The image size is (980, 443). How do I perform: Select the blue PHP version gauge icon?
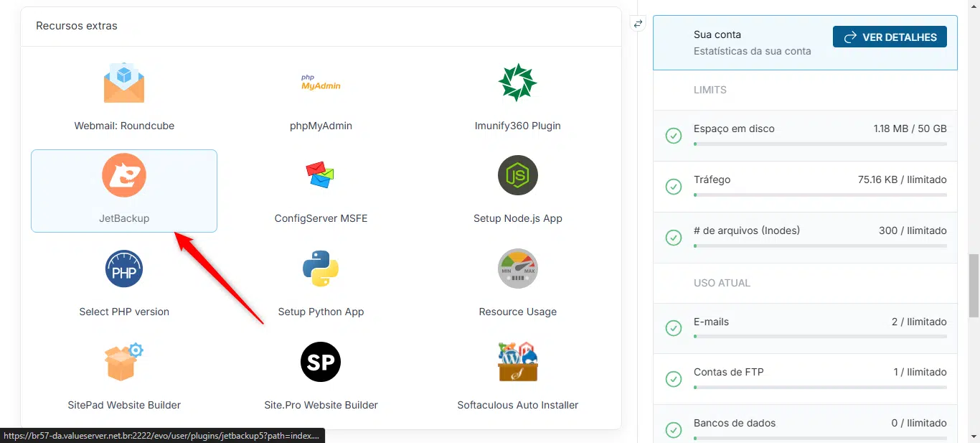pyautogui.click(x=124, y=269)
